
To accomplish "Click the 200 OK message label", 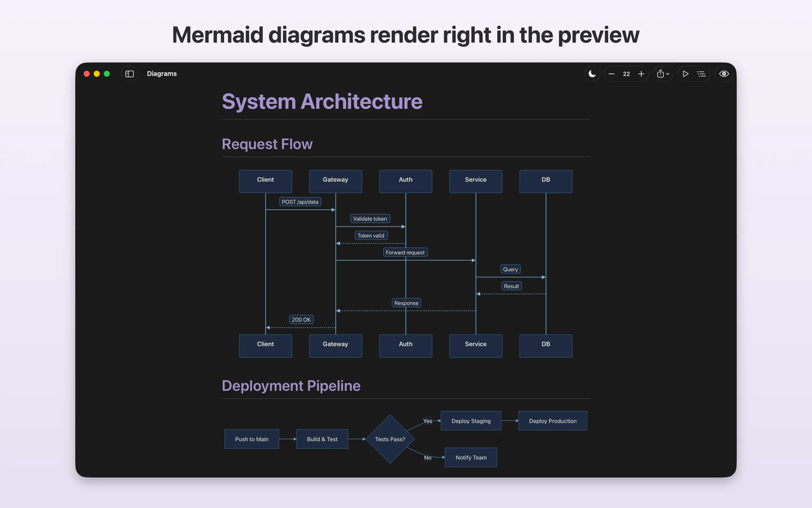I will [301, 319].
